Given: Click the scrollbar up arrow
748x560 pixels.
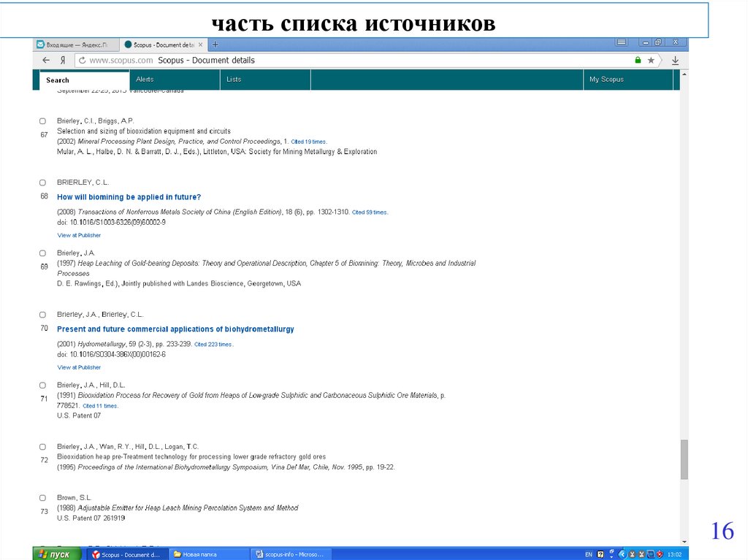Looking at the screenshot, I should tap(684, 74).
